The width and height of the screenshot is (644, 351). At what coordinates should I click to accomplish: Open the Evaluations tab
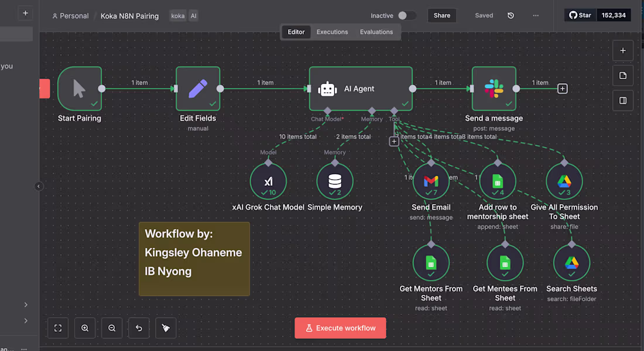click(376, 32)
